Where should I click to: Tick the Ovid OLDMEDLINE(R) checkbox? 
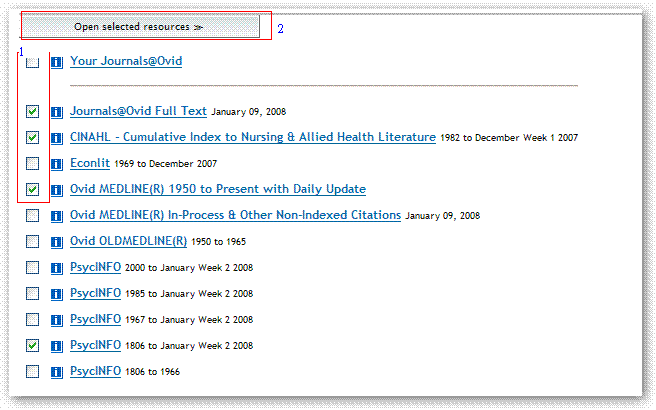click(x=32, y=241)
